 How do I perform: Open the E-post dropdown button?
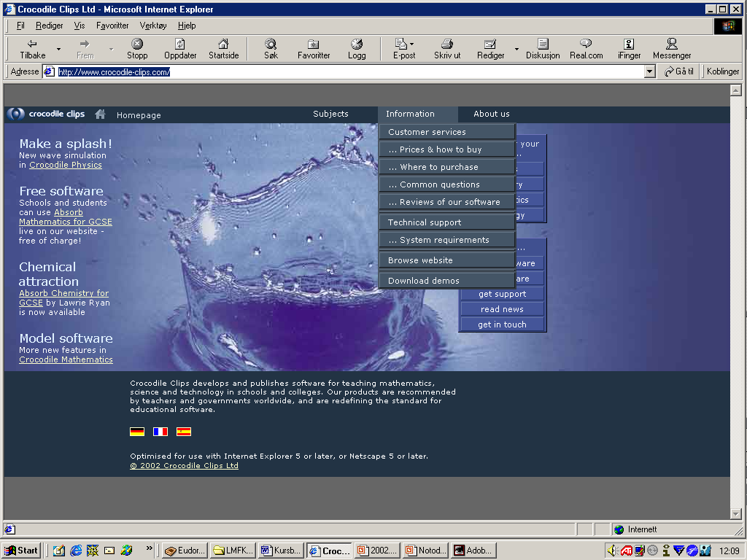[411, 44]
